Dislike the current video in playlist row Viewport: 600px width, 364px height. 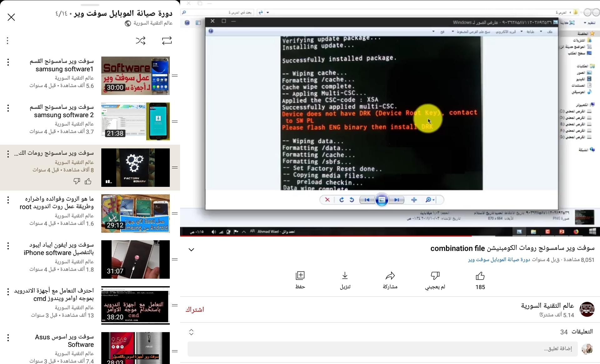coord(77,181)
